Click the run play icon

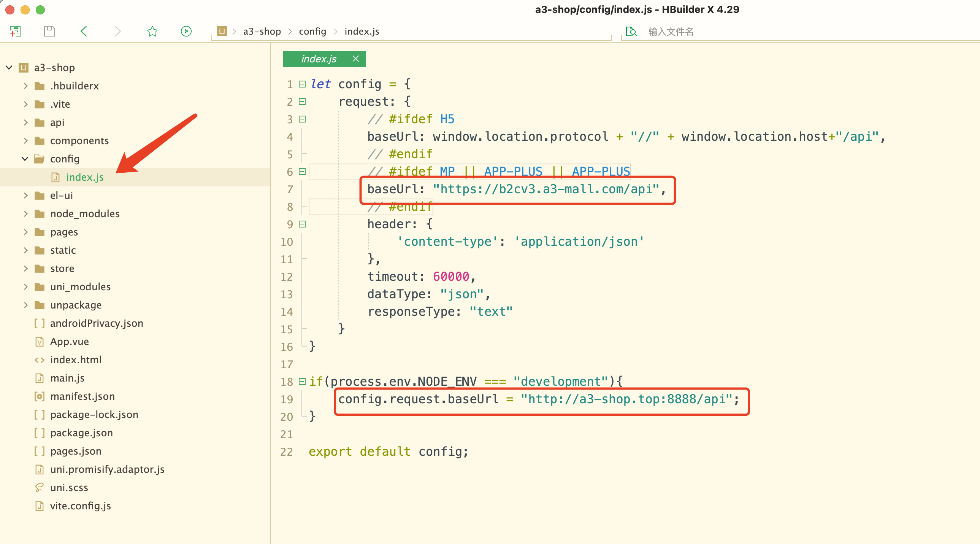click(x=186, y=31)
